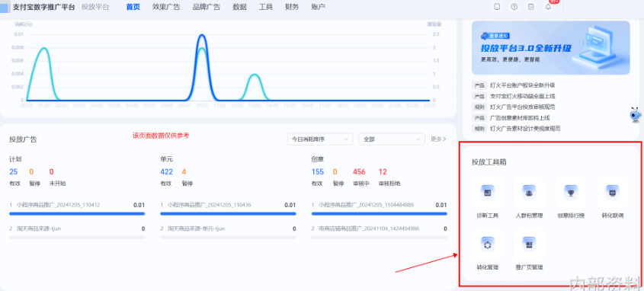Image resolution: width=644 pixels, height=291 pixels.
Task: Open news 灯火广告素材设计美观度规范
Action: pos(525,129)
